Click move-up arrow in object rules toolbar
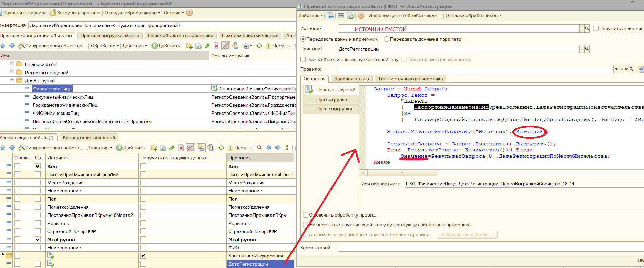The image size is (644, 268). (x=3, y=46)
